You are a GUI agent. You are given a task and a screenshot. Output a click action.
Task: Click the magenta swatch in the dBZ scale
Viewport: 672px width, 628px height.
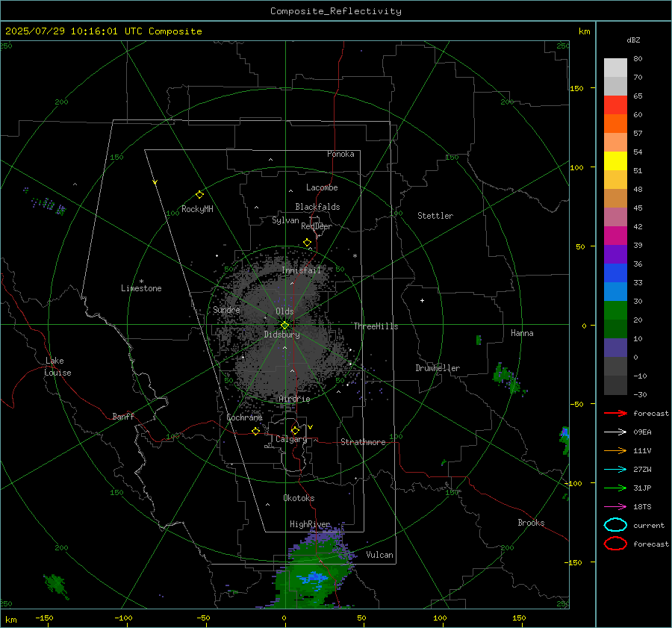pos(615,236)
